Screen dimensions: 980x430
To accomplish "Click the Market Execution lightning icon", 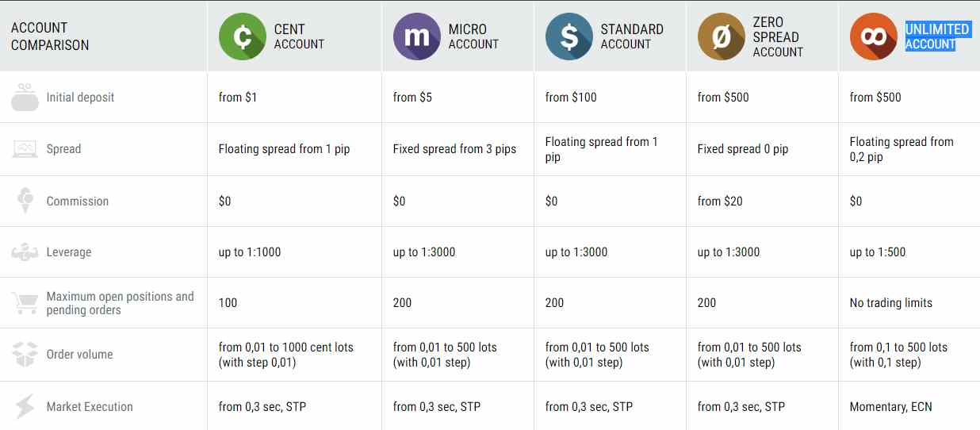I will [x=25, y=406].
